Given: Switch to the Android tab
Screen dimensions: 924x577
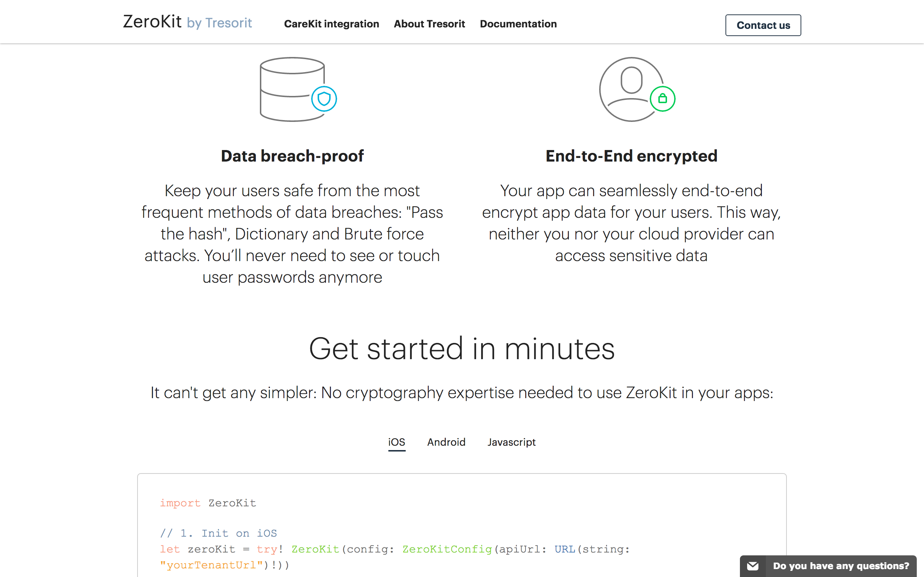Looking at the screenshot, I should click(x=446, y=442).
